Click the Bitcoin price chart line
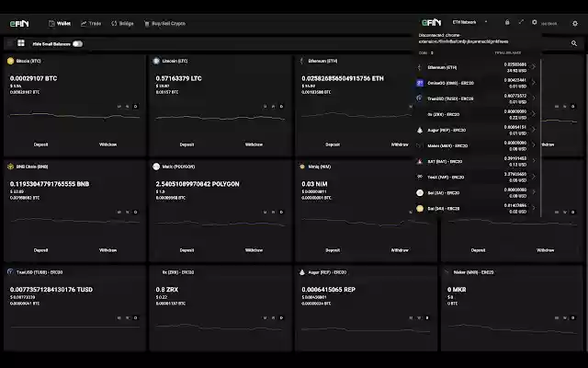Image resolution: width=588 pixels, height=368 pixels. pos(74,116)
